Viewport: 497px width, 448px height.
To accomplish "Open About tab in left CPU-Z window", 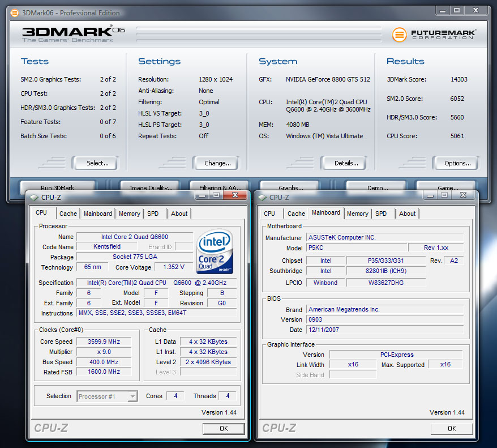I will (x=179, y=214).
